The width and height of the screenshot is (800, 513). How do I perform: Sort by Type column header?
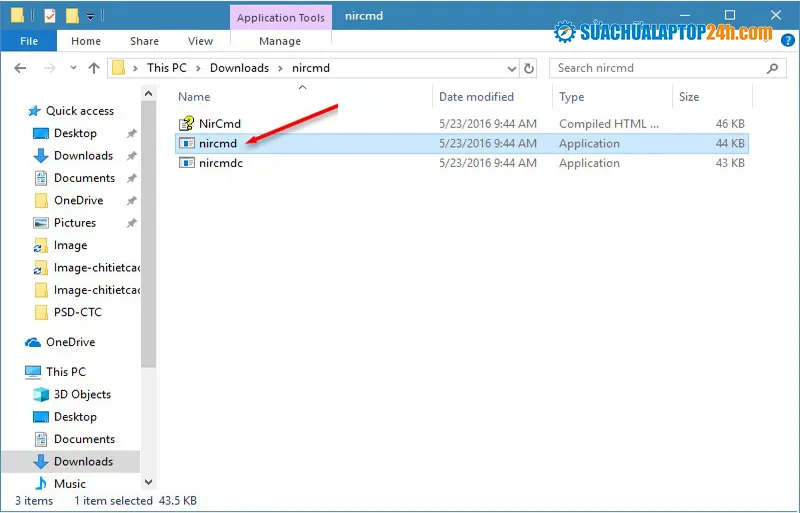click(x=571, y=97)
